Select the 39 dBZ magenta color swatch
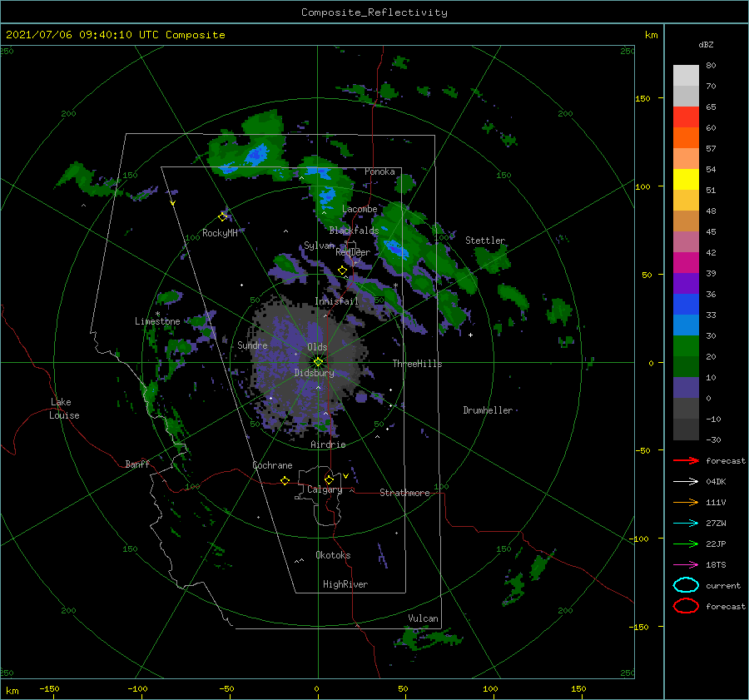 [x=686, y=262]
